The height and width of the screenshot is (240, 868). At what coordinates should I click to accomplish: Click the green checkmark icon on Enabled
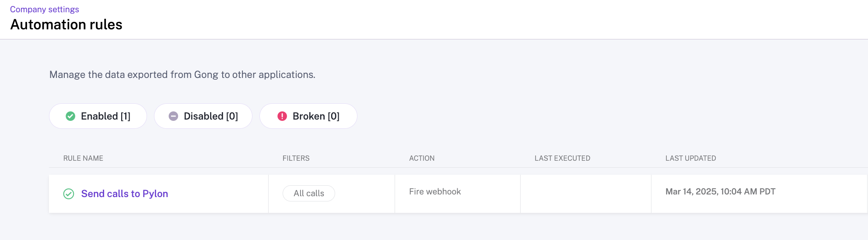pos(70,116)
